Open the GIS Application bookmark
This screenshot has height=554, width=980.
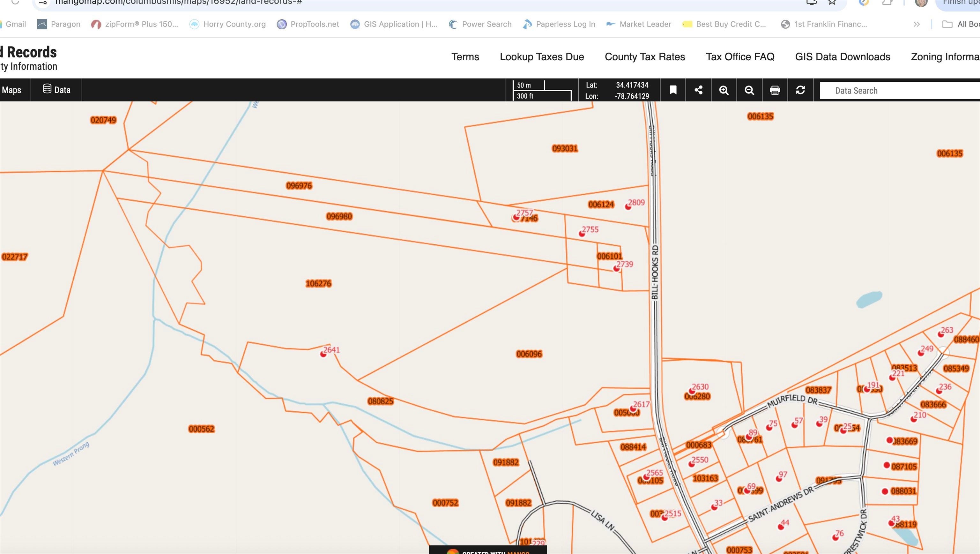coord(394,24)
